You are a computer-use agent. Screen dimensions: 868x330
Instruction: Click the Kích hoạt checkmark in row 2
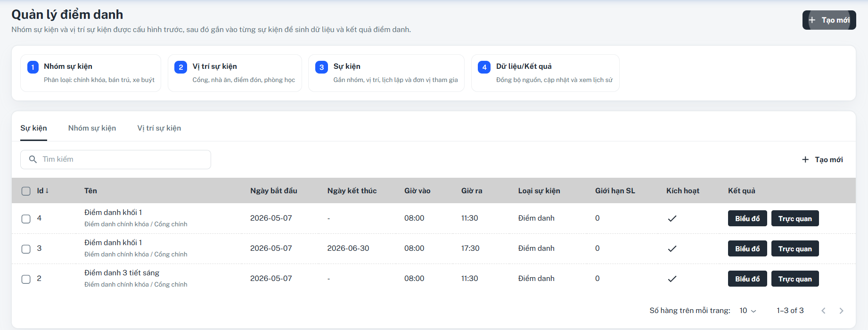pos(672,279)
